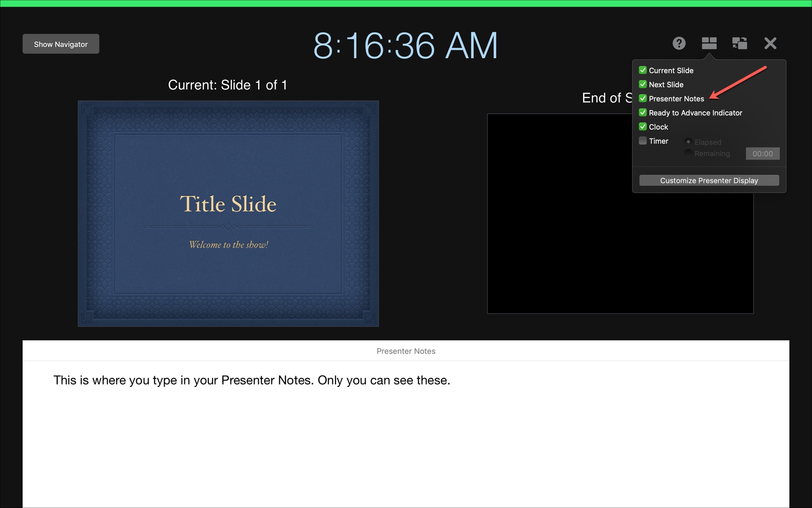Screen dimensions: 812x508
Task: Select the Elapsed radio button
Action: [688, 142]
